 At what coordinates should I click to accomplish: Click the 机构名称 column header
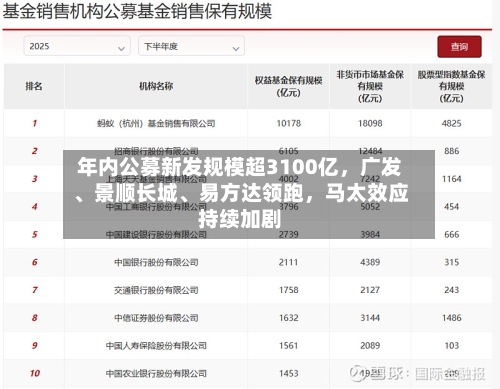coord(156,86)
